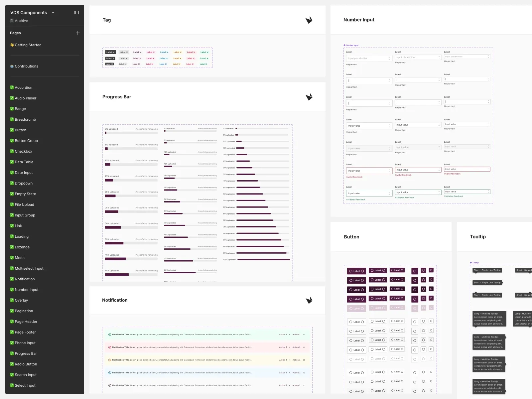
Task: Click Action 2 in the red notification
Action: [x=296, y=347]
